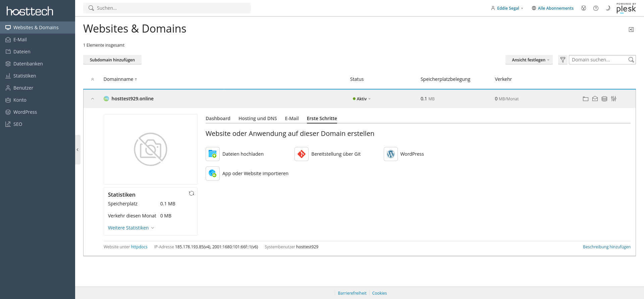This screenshot has width=644, height=299.
Task: Click Subdomain hinzufügen button
Action: pyautogui.click(x=112, y=60)
